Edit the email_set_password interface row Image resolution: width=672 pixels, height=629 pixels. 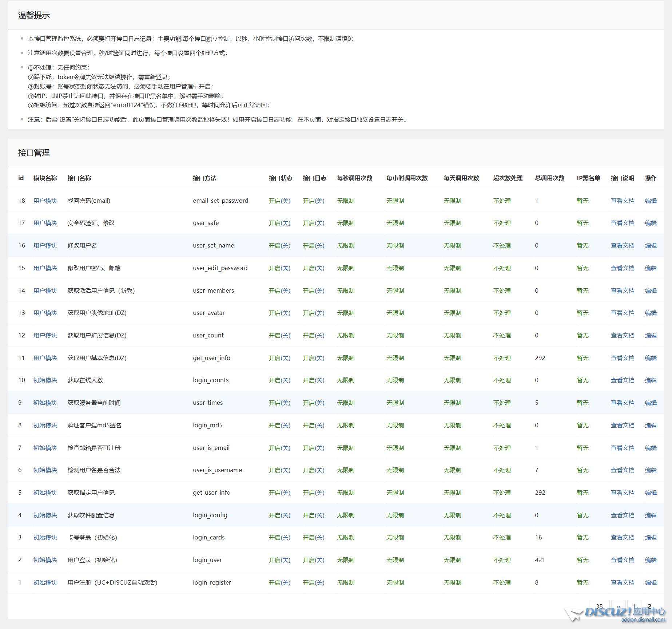pos(651,201)
